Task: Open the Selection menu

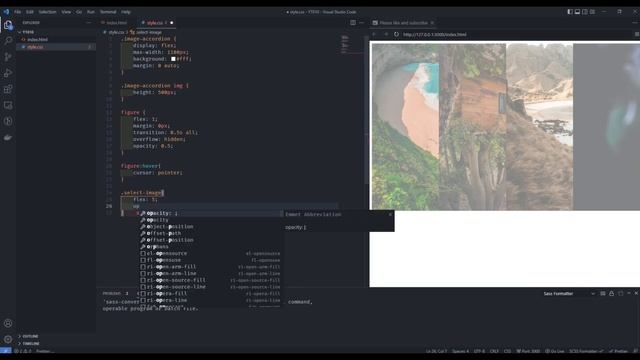Action: 47,12
